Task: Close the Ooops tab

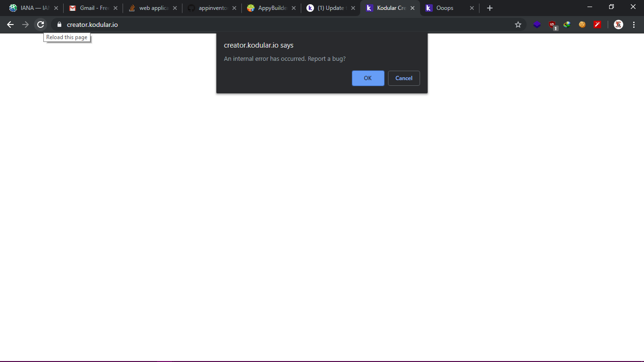Action: tap(472, 8)
